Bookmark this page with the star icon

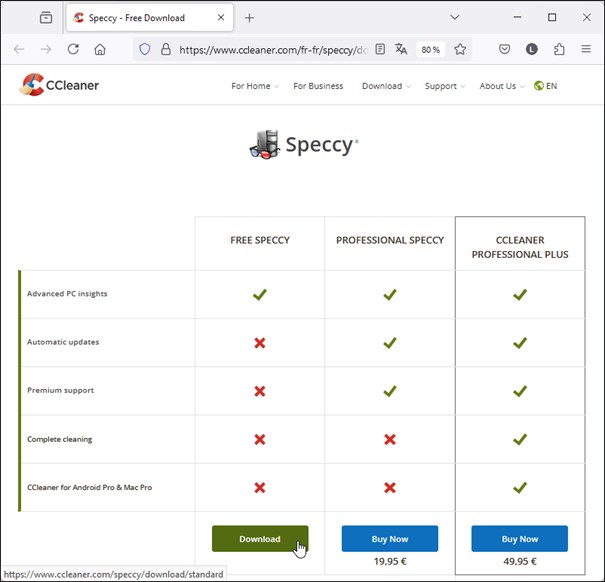coord(460,49)
